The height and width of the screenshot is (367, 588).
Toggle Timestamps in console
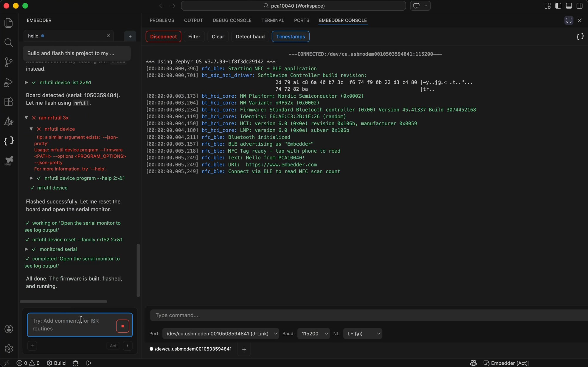pyautogui.click(x=290, y=36)
